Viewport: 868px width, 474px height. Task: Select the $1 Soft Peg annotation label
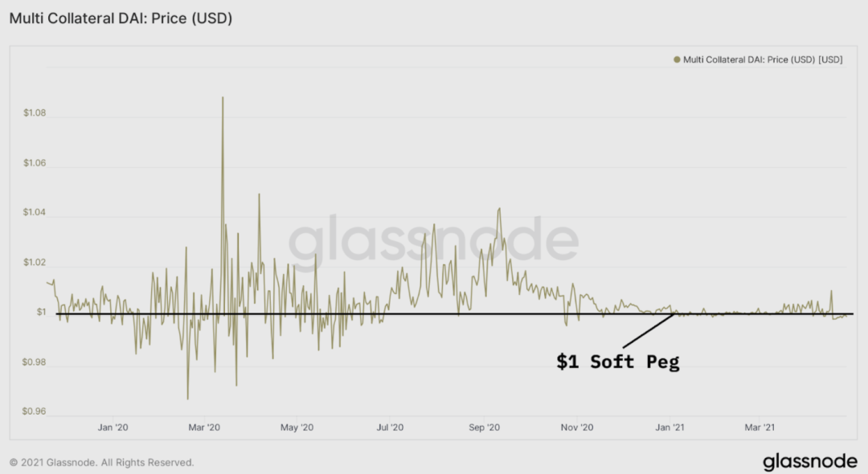tap(618, 362)
